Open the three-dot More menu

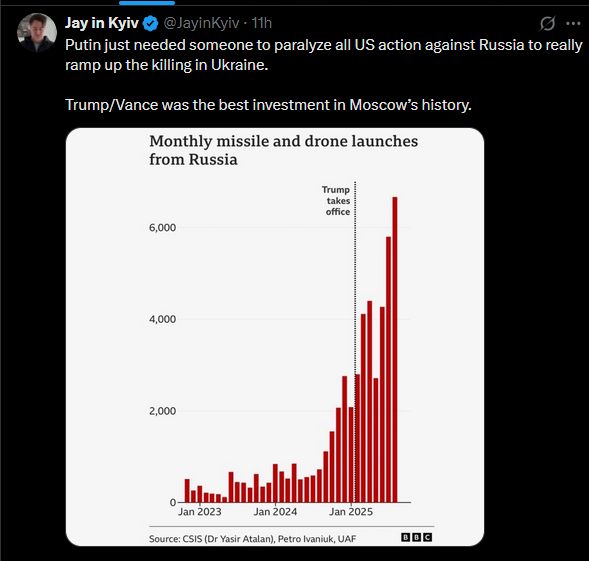573,23
